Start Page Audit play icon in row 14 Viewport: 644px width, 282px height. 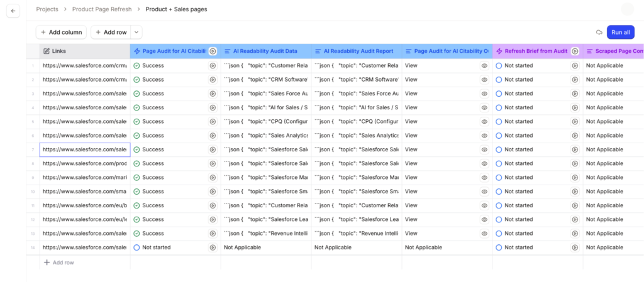point(213,247)
